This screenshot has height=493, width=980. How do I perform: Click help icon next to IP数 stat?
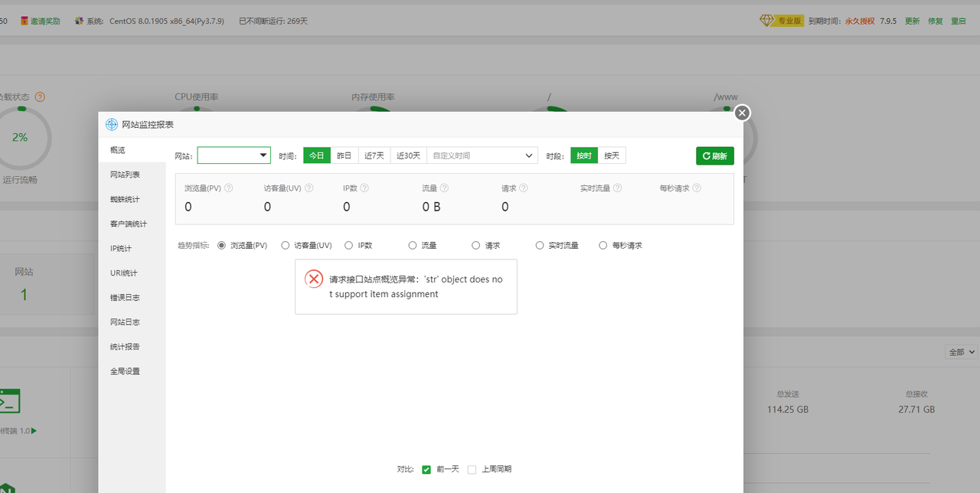364,188
